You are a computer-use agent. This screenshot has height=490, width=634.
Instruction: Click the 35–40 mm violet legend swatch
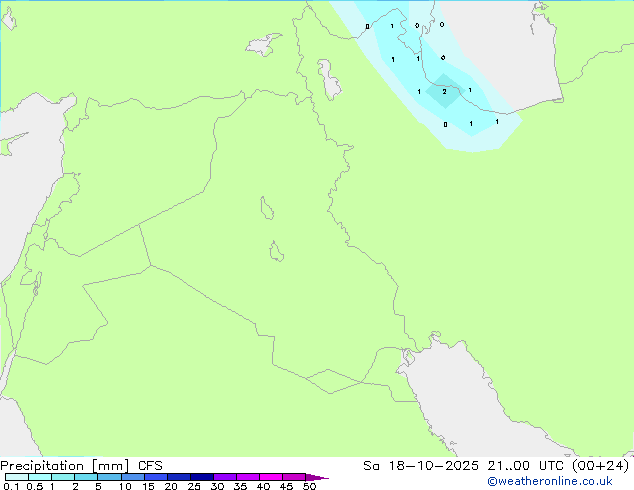coord(248,477)
